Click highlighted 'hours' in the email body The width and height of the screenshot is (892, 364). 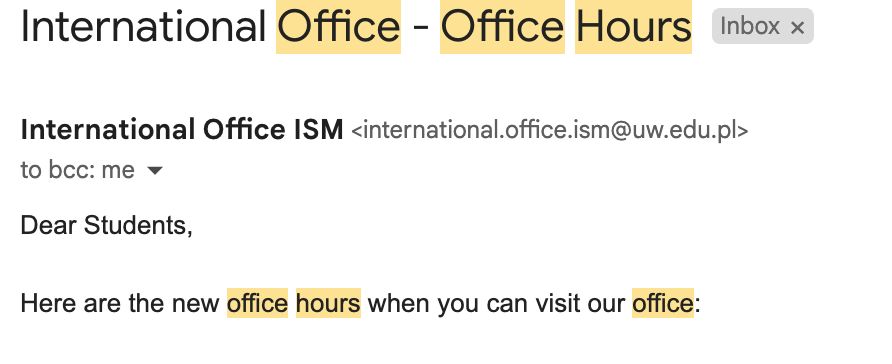click(x=328, y=303)
